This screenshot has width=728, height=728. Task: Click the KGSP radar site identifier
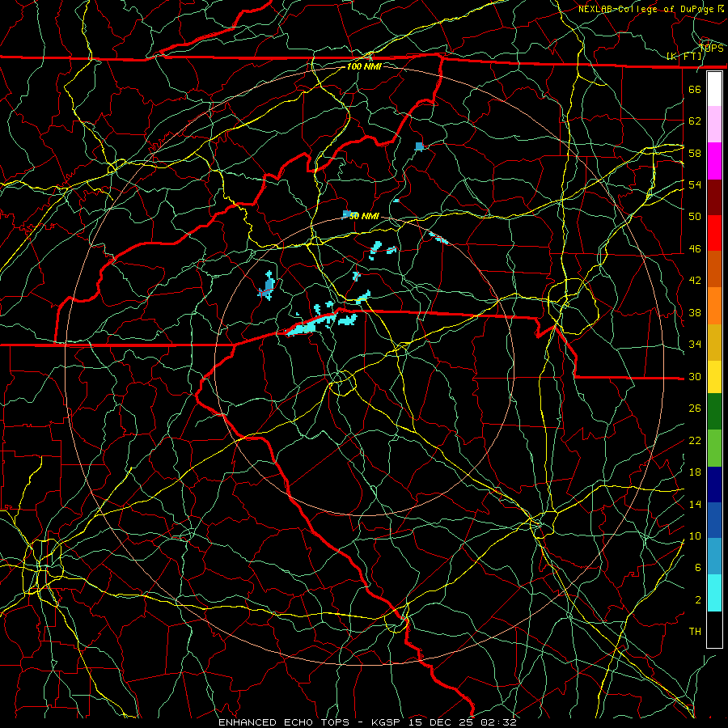click(x=387, y=722)
